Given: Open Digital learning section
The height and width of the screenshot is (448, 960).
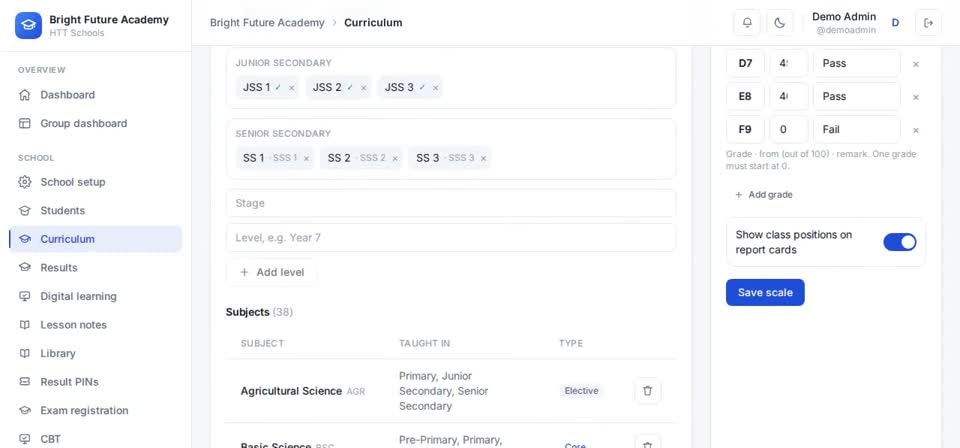Looking at the screenshot, I should click(x=96, y=296).
